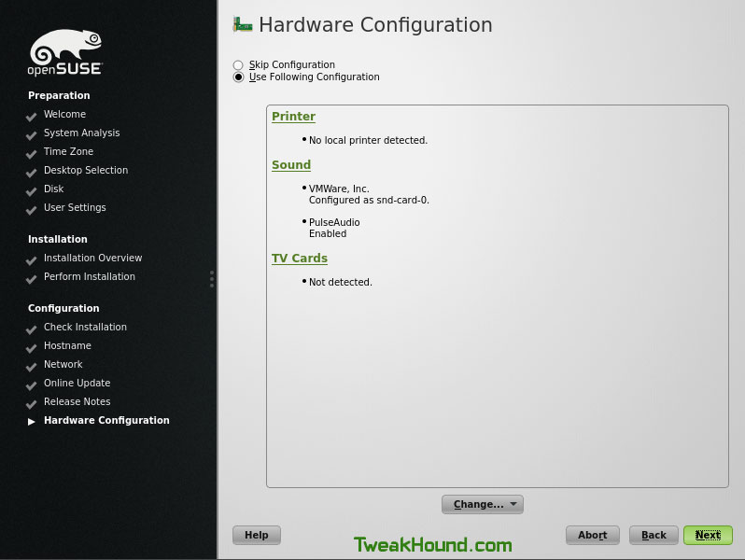Click the 'No local printer detected.' text
745x560 pixels.
368,140
